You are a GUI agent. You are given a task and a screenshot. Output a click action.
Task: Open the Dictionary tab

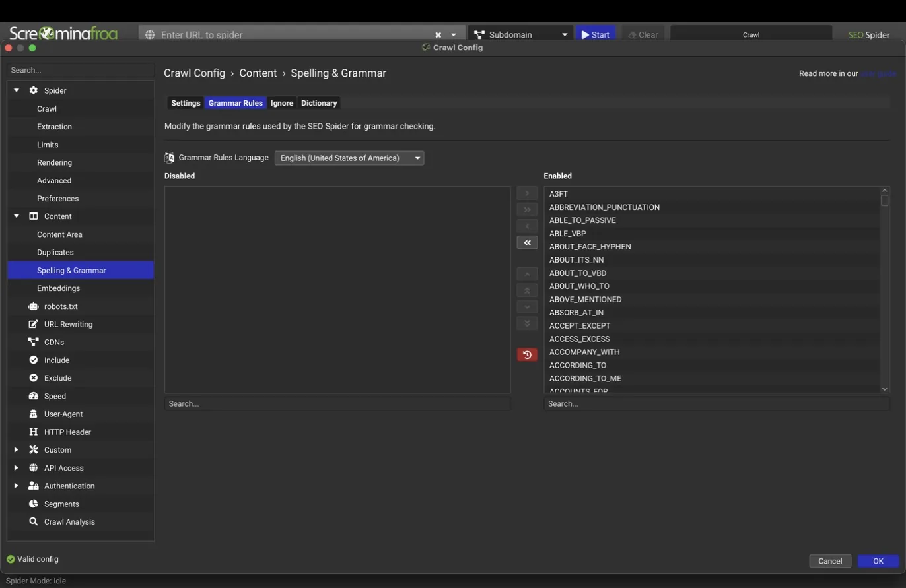[x=319, y=103]
